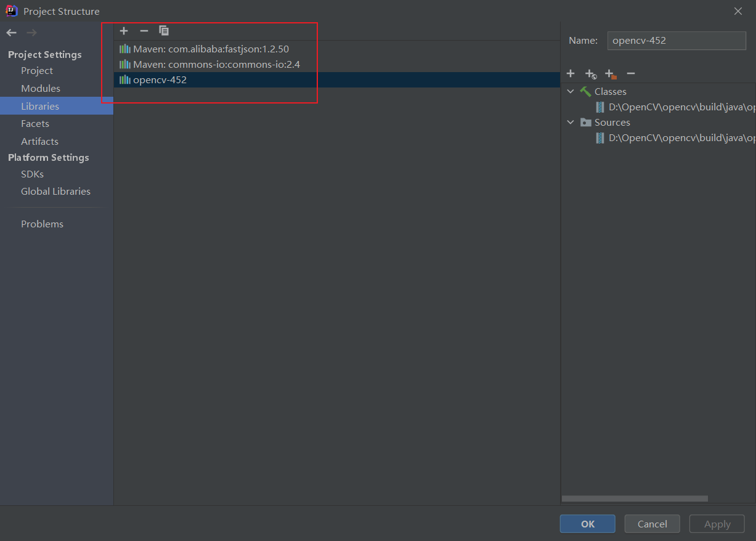Collapse the Sources node
The height and width of the screenshot is (541, 756).
point(571,122)
